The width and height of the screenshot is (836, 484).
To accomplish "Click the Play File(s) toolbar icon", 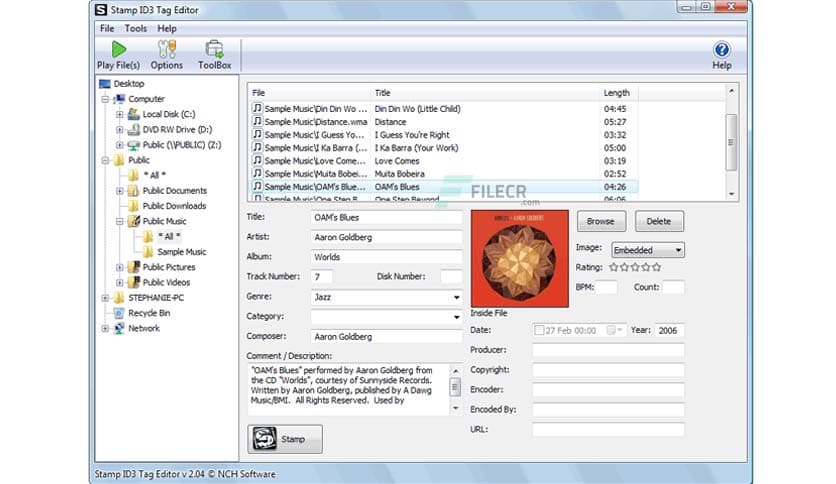I will click(x=118, y=50).
